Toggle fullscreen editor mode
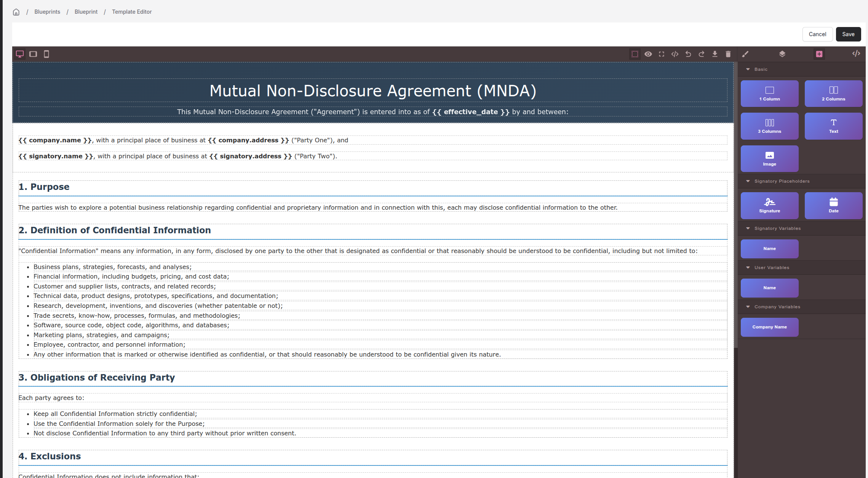The width and height of the screenshot is (868, 478). click(662, 54)
